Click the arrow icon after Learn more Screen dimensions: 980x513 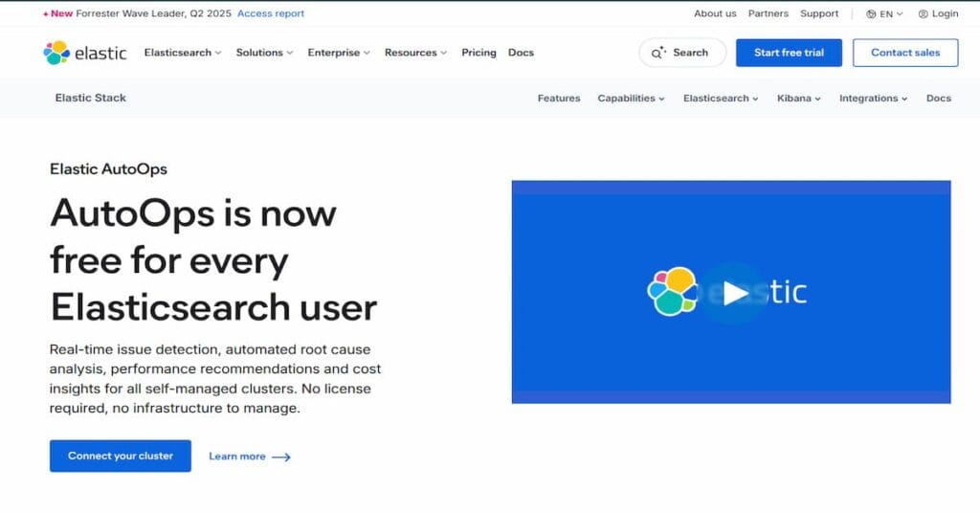(x=281, y=457)
